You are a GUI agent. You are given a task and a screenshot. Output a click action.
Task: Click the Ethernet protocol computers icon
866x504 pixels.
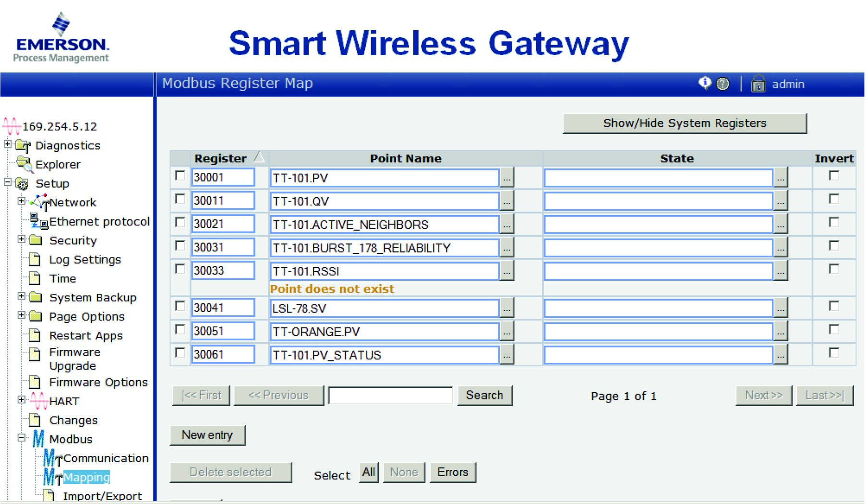coord(39,221)
